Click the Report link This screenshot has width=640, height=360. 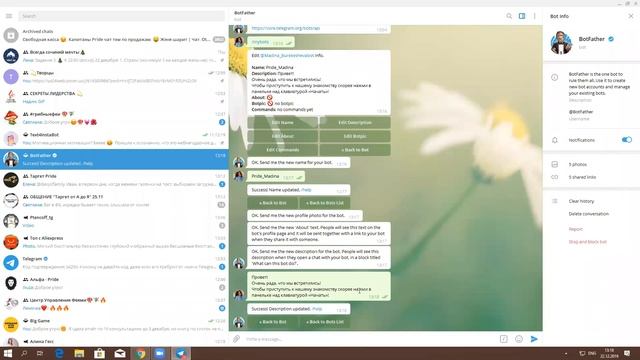click(576, 229)
